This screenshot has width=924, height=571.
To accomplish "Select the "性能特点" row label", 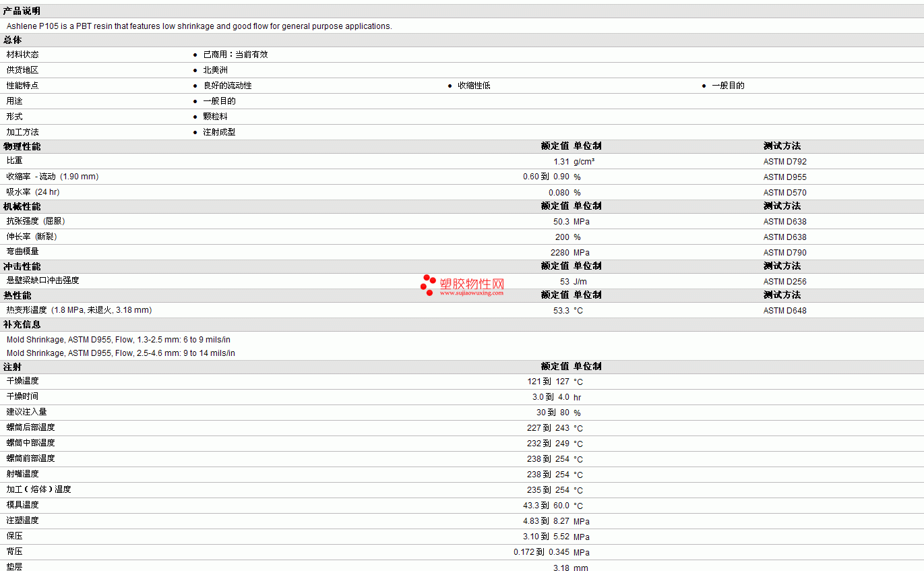I will (x=23, y=86).
